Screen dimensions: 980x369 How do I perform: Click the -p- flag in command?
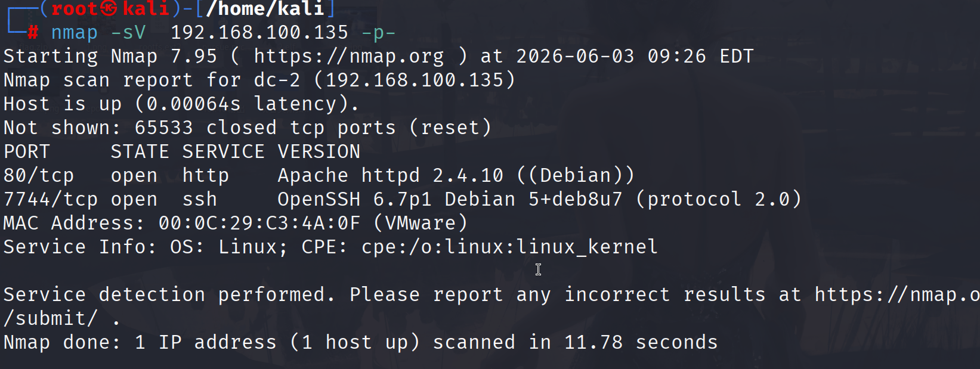[x=379, y=32]
